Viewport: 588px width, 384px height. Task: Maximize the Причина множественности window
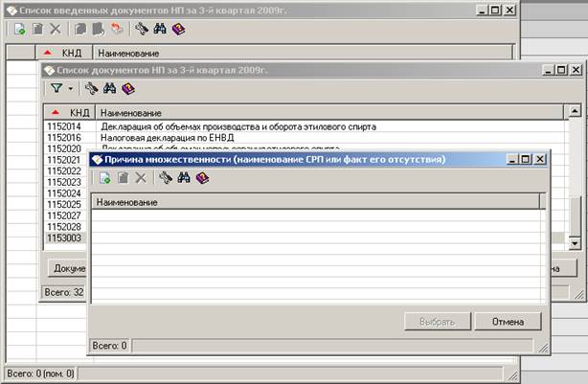[526, 159]
